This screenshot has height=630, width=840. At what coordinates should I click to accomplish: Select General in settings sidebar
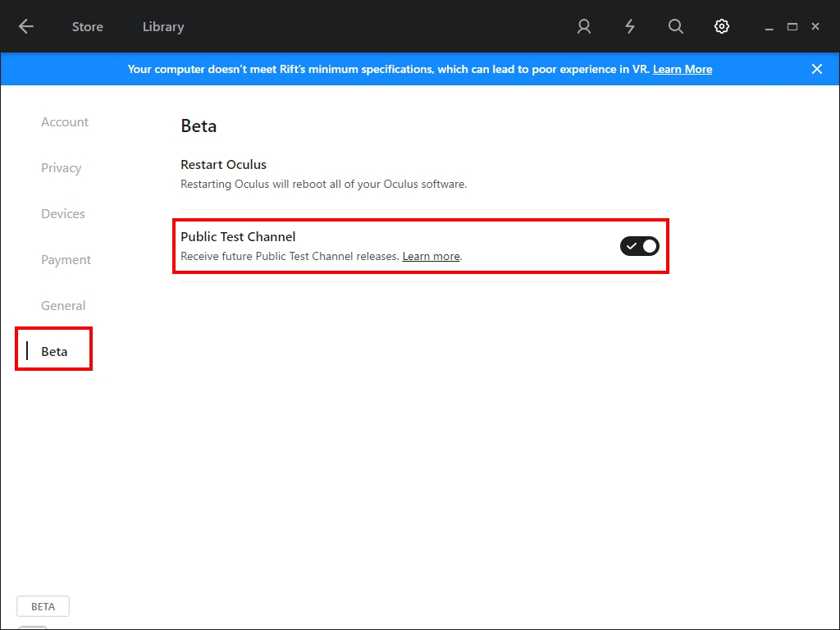tap(63, 305)
